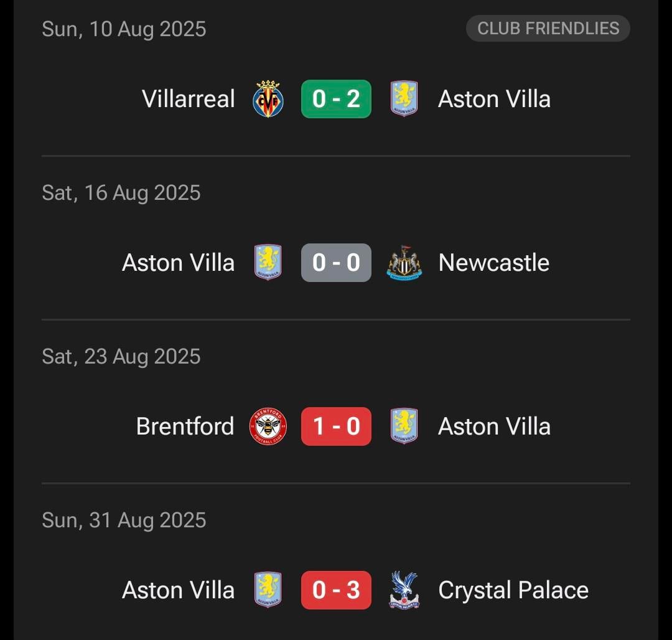
Task: Click Aston Villa crest in Crystal Palace match
Action: coord(268,590)
